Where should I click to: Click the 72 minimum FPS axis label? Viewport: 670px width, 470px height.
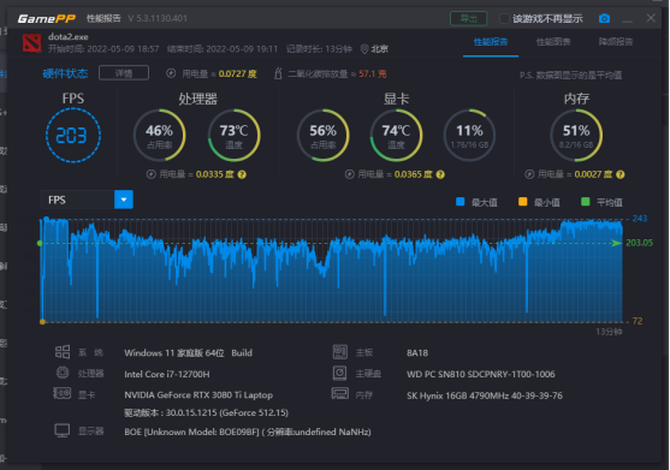637,321
